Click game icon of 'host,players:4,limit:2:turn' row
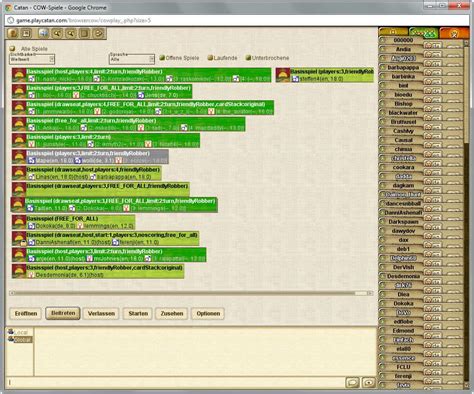This screenshot has height=394, width=474. [x=19, y=75]
